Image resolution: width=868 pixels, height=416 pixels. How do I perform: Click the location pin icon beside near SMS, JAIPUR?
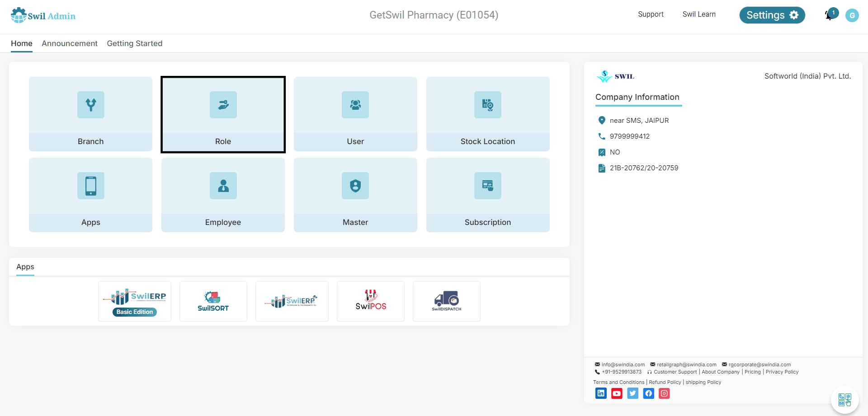602,120
